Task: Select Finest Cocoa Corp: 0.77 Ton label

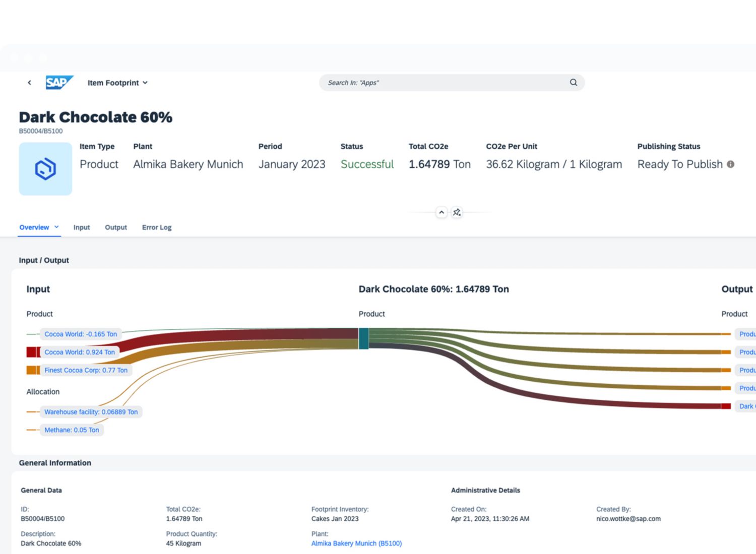Action: pos(86,370)
